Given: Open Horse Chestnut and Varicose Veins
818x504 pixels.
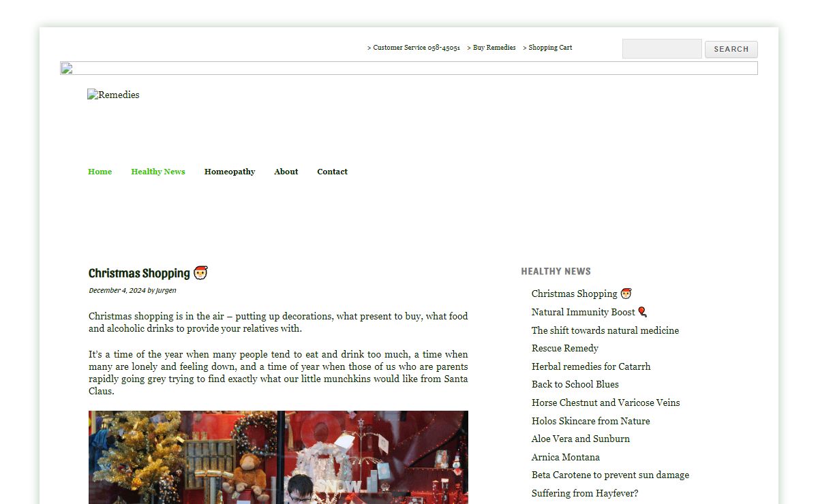Looking at the screenshot, I should click(605, 403).
